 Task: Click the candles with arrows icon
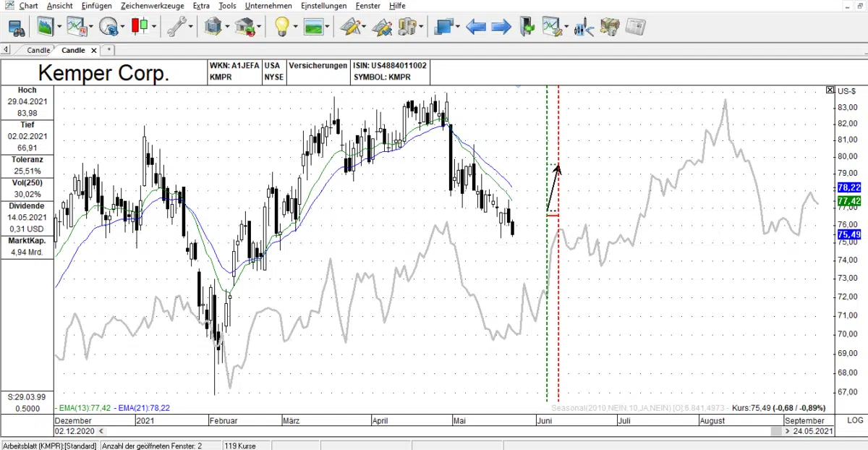tap(584, 27)
